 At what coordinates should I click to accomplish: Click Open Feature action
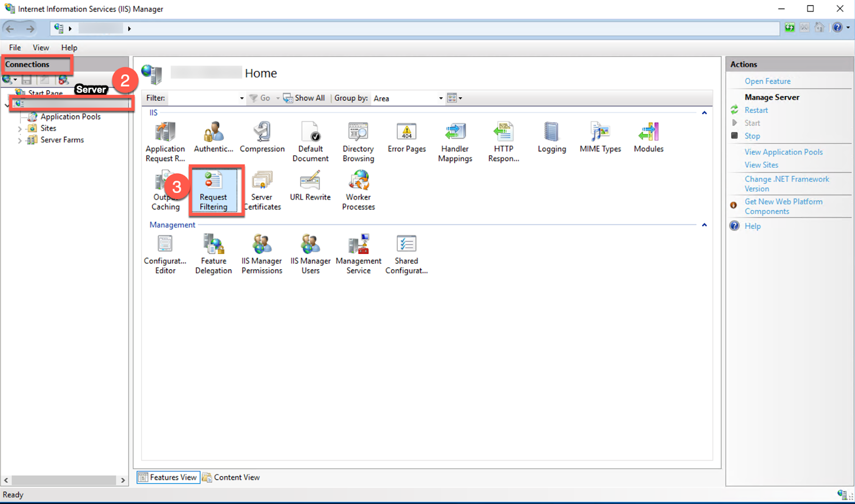click(x=767, y=81)
